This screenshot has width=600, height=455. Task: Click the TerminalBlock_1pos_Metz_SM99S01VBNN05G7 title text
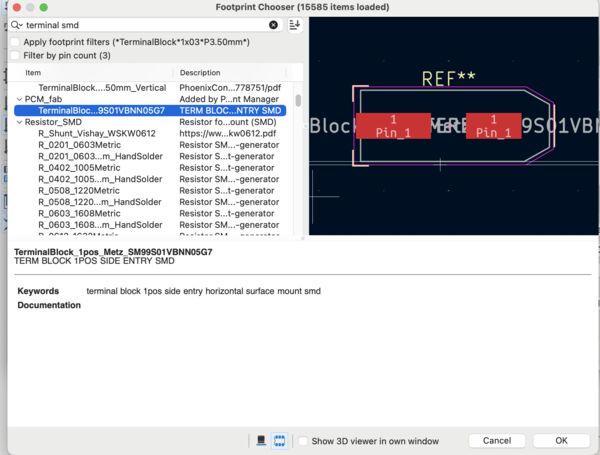tap(113, 252)
